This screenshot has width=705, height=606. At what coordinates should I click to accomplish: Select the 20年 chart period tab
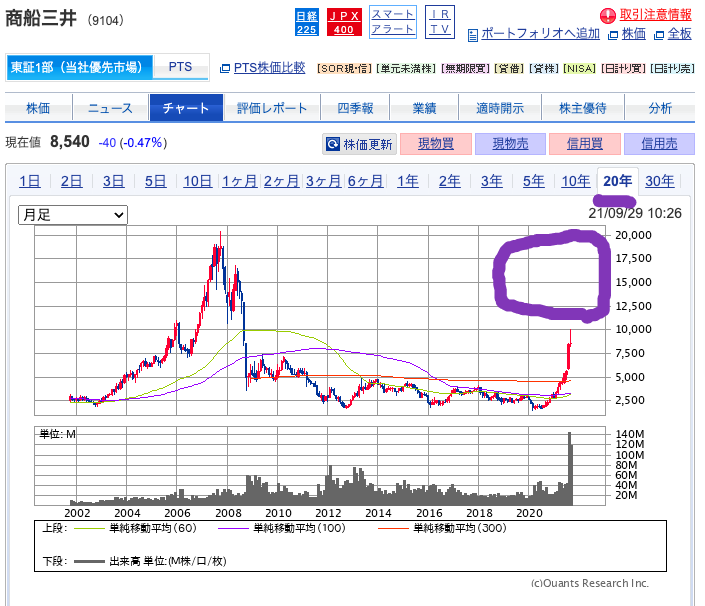[x=618, y=181]
